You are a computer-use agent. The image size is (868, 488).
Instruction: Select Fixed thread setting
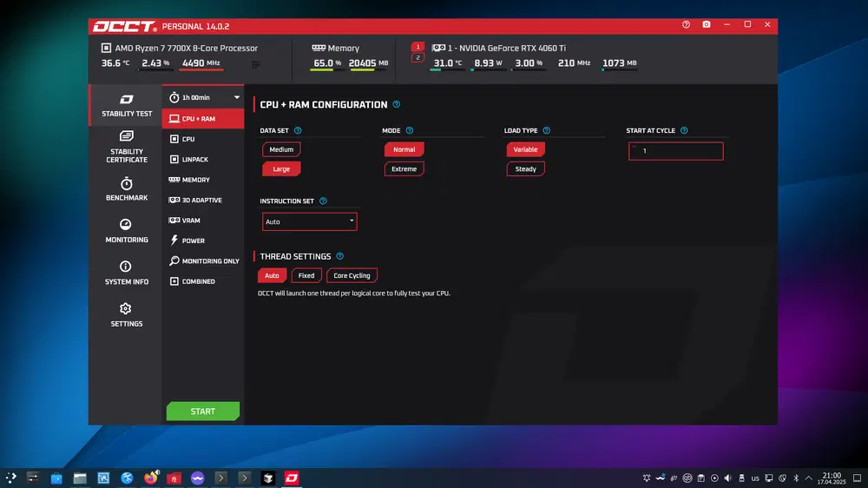pyautogui.click(x=306, y=275)
